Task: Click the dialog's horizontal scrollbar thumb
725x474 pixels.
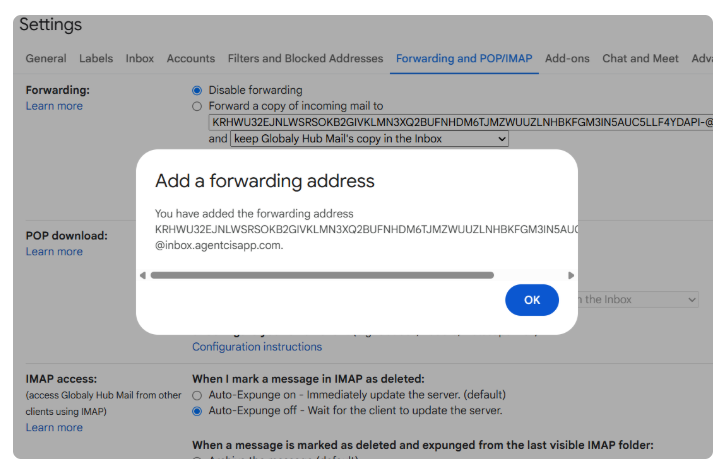Action: point(322,276)
